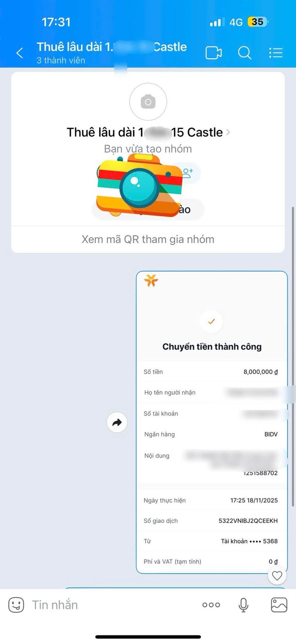Viewport: 296px width, 644px height.
Task: Go back using the header arrow
Action: [x=19, y=53]
